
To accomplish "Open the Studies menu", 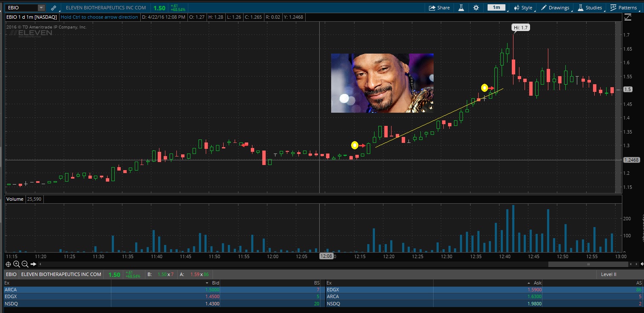I will [x=590, y=8].
